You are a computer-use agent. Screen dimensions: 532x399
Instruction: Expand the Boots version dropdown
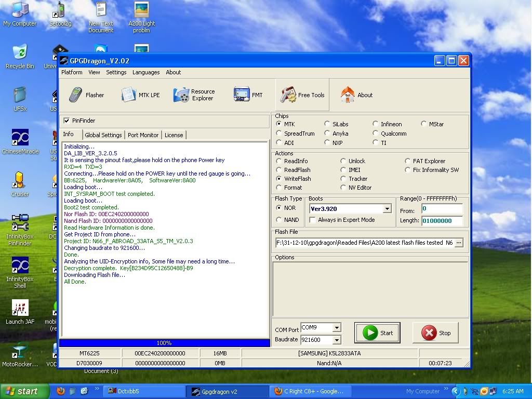coord(387,209)
